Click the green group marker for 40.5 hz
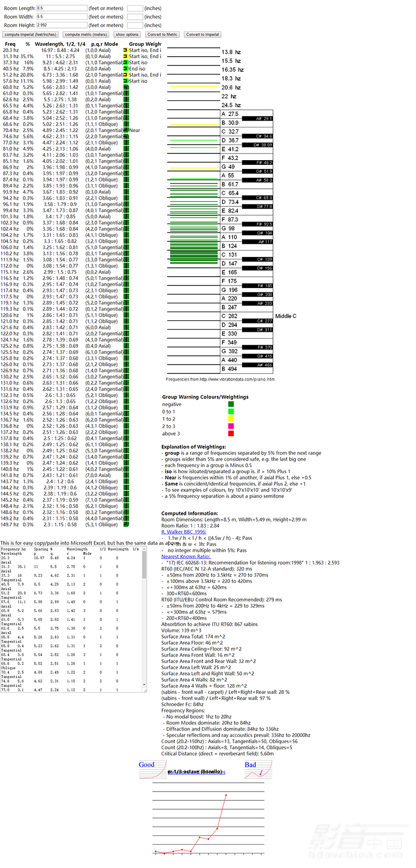 tap(125, 69)
